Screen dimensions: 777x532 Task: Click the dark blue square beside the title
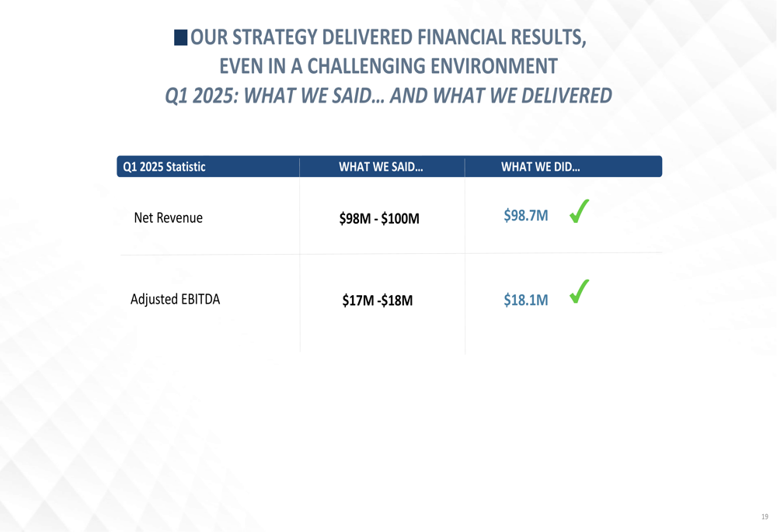coord(180,37)
